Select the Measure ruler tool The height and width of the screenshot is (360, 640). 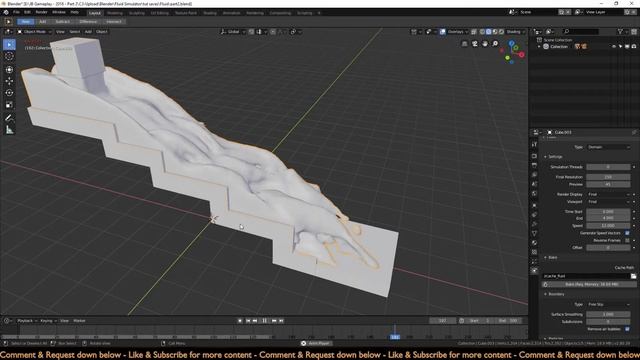pos(9,130)
